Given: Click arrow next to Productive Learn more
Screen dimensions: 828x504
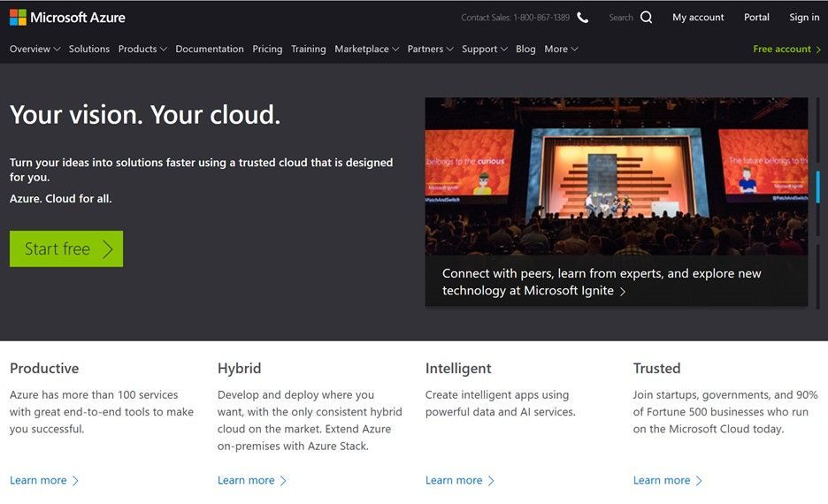Looking at the screenshot, I should [75, 481].
